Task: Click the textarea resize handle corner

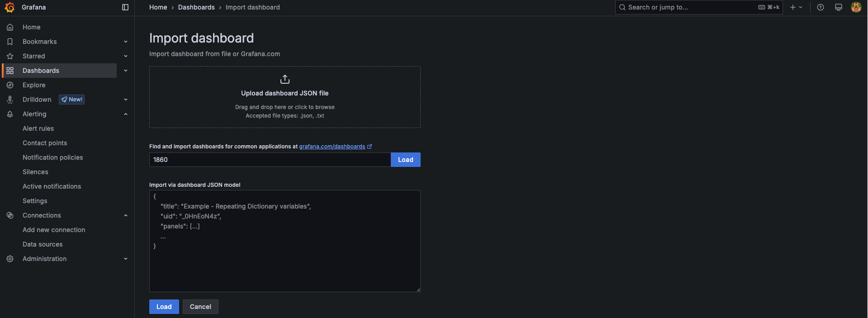Action: pos(418,290)
